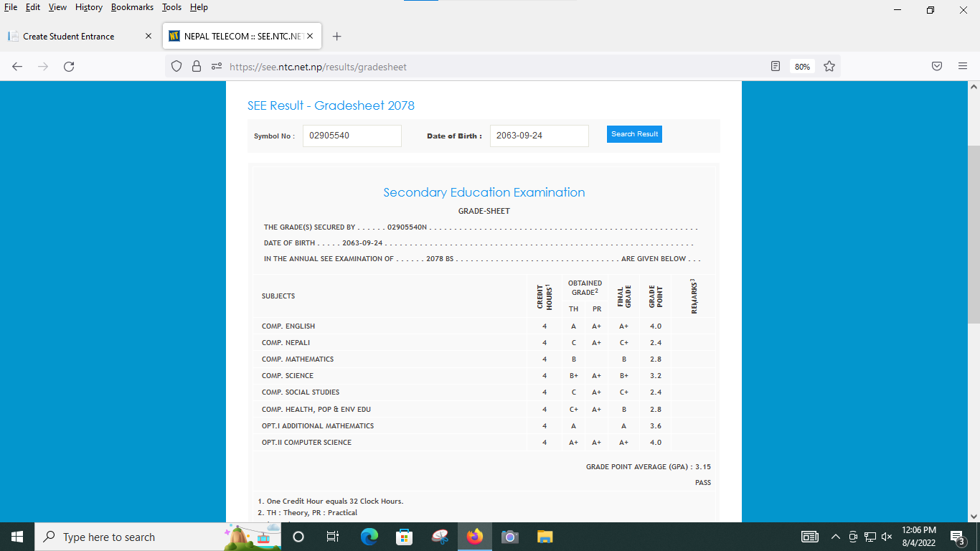This screenshot has width=980, height=551.
Task: Open a new tab with plus button
Action: coord(337,37)
